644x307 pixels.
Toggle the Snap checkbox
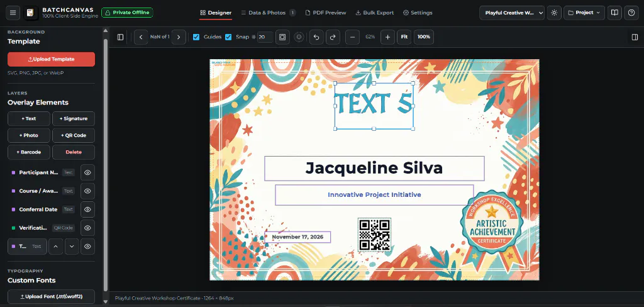[228, 37]
